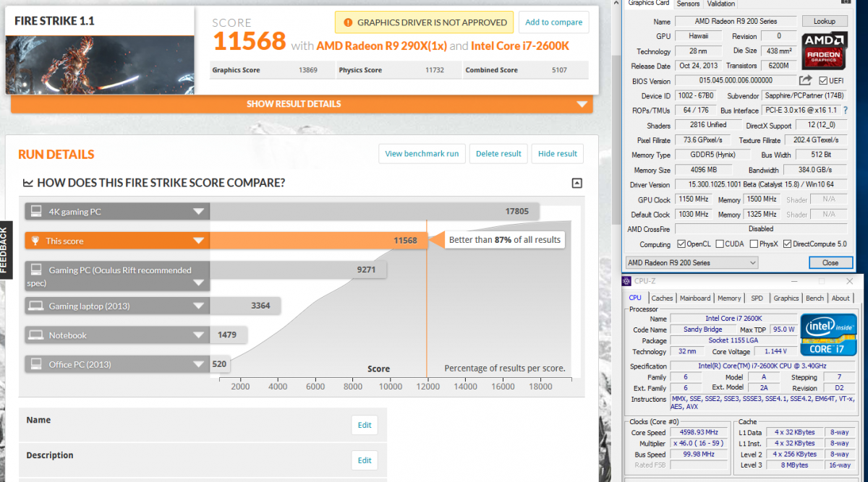Image resolution: width=868 pixels, height=482 pixels.
Task: Expand the Gaming laptop (2013) row arrow
Action: (x=198, y=306)
